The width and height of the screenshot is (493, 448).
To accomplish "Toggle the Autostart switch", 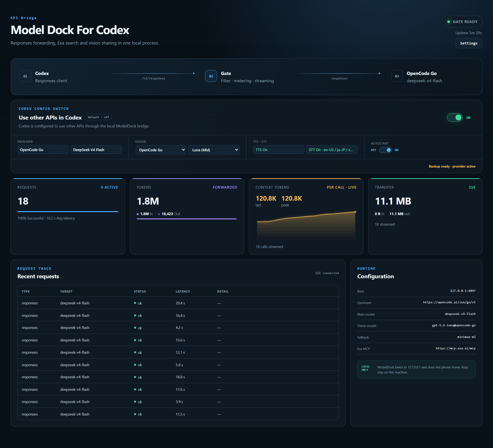I will [385, 150].
